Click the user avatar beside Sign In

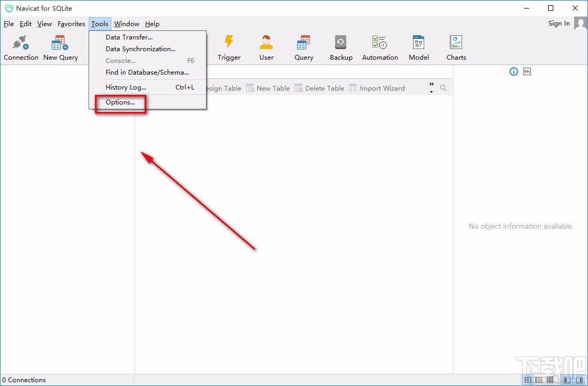click(x=581, y=24)
